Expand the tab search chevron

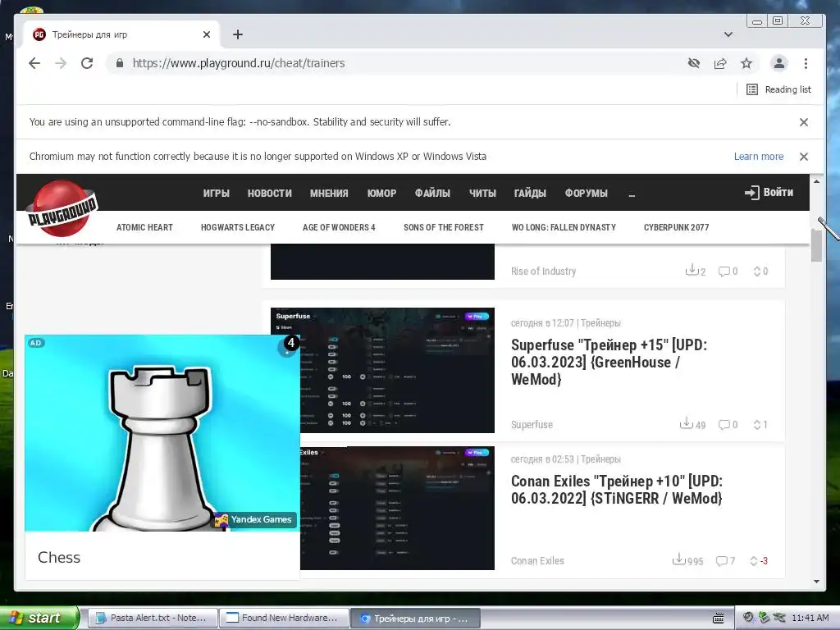tap(728, 34)
